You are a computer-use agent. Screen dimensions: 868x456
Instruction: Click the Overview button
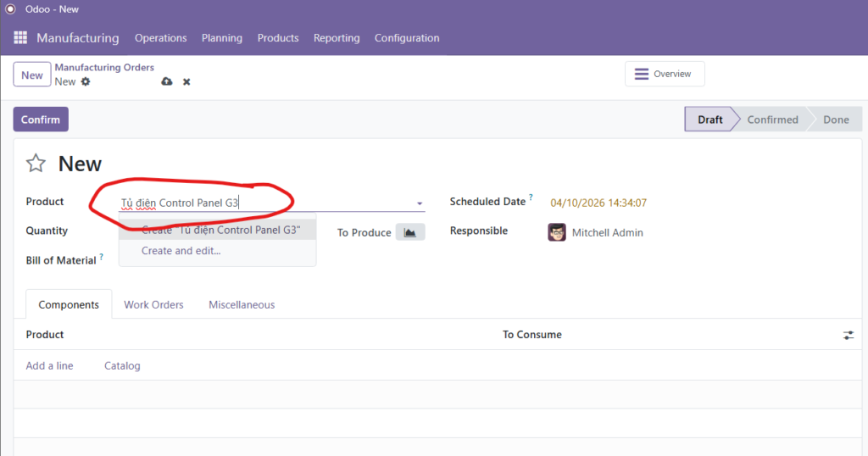pyautogui.click(x=665, y=74)
